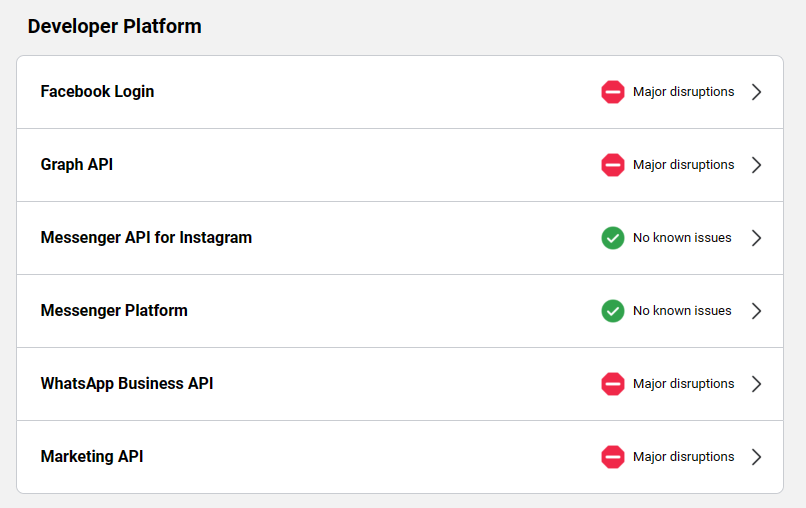The height and width of the screenshot is (508, 806).
Task: Expand the Graph API row chevron
Action: point(756,165)
